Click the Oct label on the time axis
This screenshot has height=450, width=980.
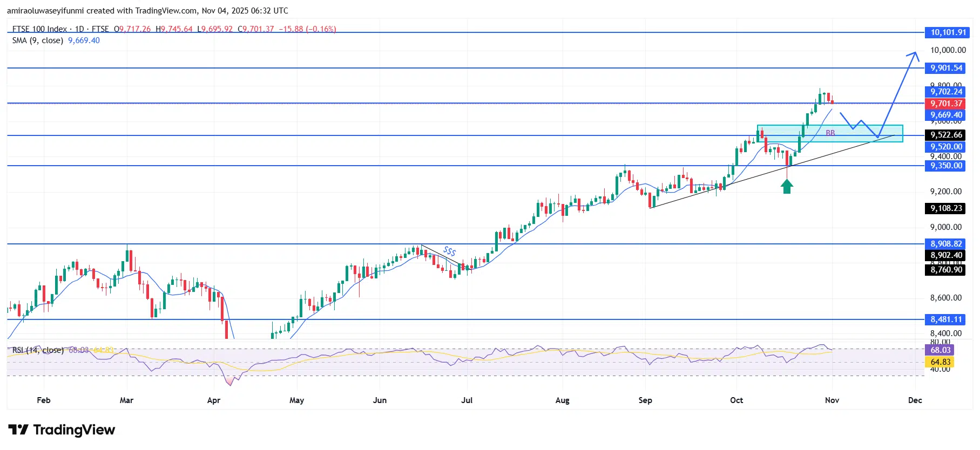[736, 400]
